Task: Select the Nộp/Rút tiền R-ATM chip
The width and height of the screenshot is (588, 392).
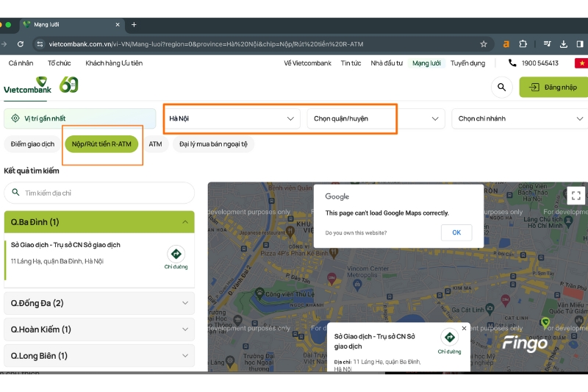Action: click(101, 144)
